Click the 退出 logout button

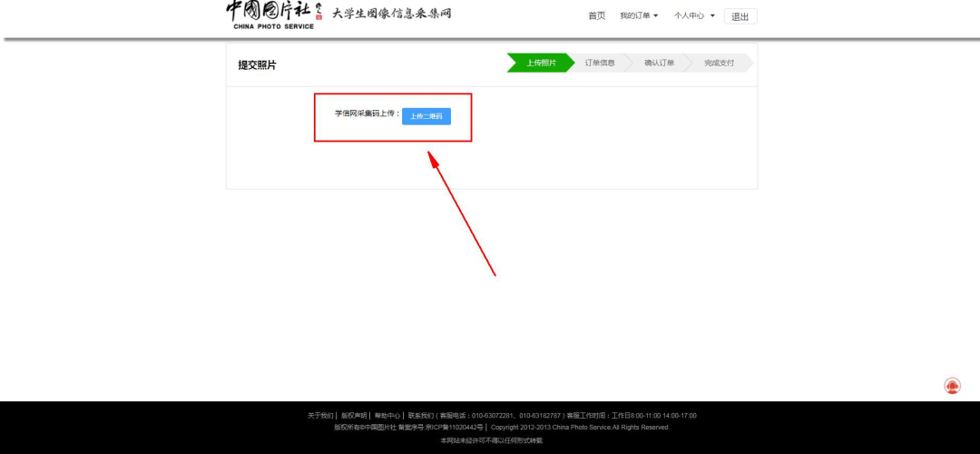[740, 17]
